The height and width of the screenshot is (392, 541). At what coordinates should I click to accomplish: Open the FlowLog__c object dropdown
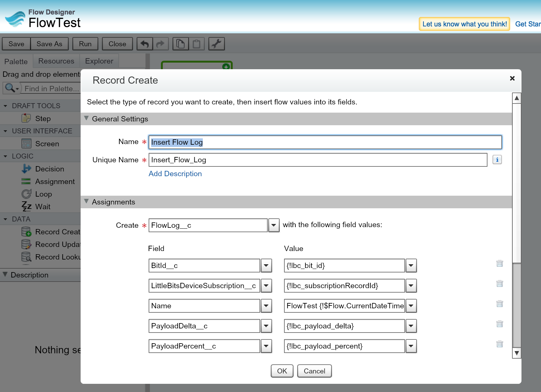pyautogui.click(x=274, y=225)
